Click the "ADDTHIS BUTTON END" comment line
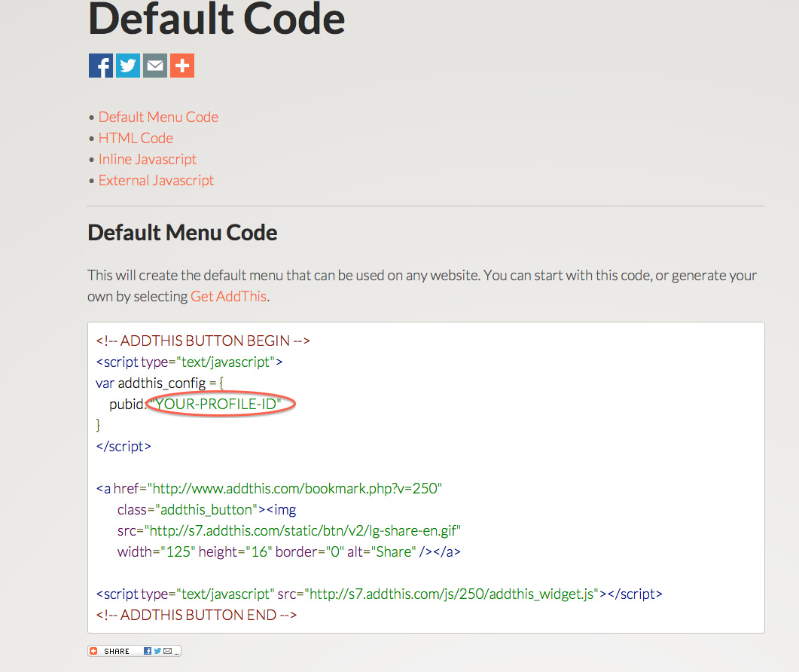The image size is (799, 672). pos(197,615)
